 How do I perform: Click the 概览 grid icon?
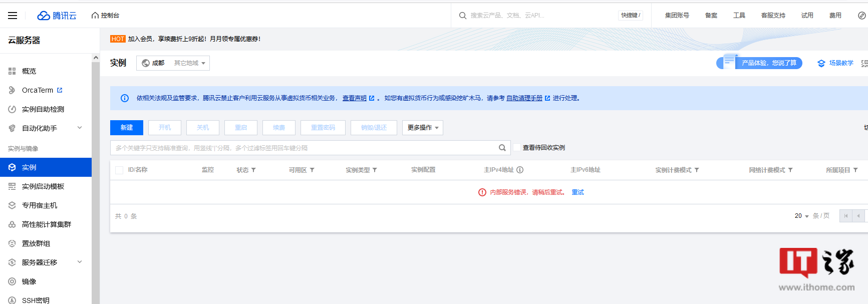pyautogui.click(x=12, y=71)
